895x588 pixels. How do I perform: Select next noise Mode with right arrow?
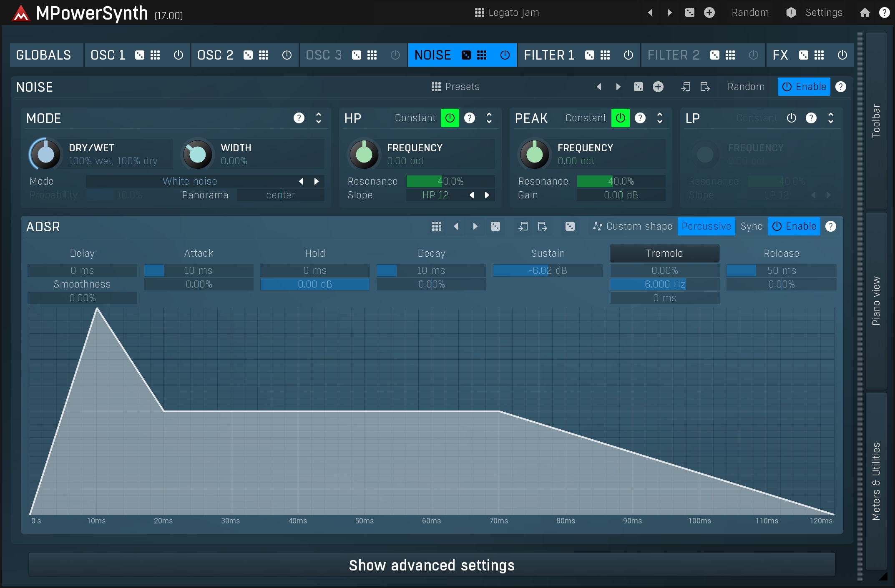[x=317, y=181]
